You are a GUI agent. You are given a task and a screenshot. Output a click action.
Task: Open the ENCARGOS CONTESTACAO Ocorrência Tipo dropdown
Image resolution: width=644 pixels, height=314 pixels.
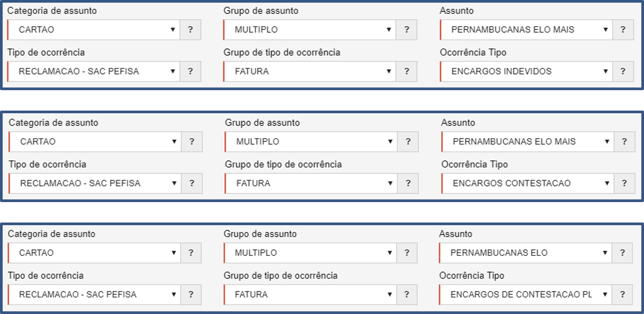tap(528, 183)
